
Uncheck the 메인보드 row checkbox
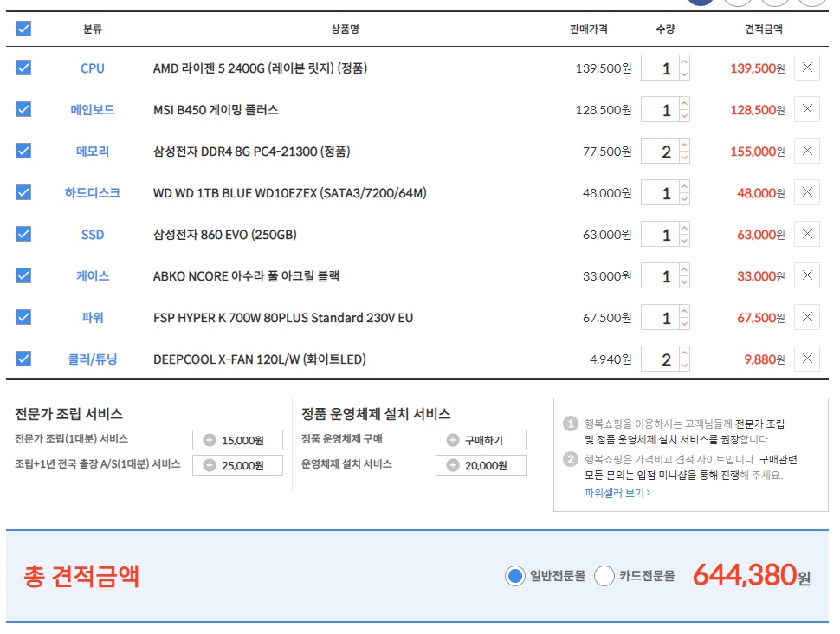click(x=23, y=109)
